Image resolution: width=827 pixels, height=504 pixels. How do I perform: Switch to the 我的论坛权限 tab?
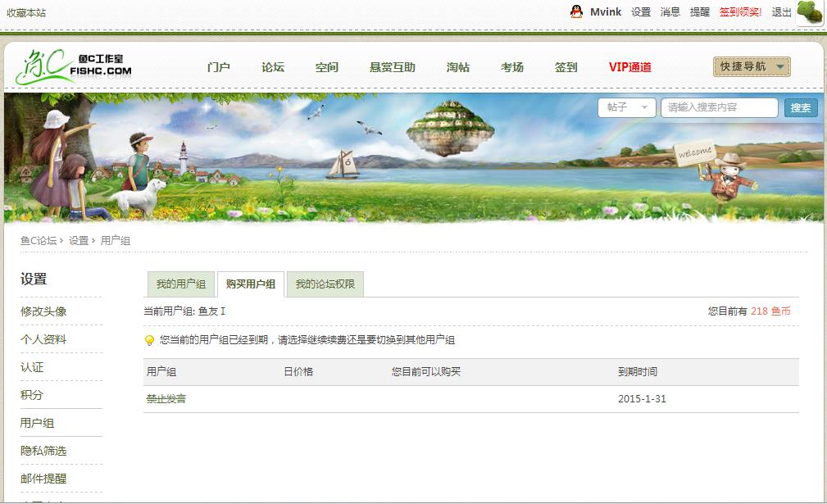pos(325,284)
